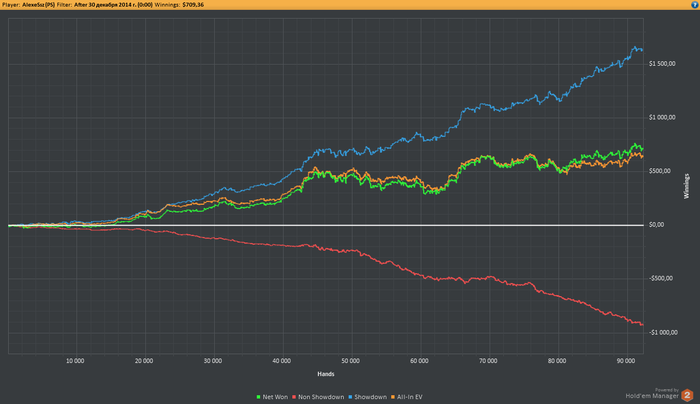Toggle the All-In EV legend entry
This screenshot has height=404, width=700.
406,397
